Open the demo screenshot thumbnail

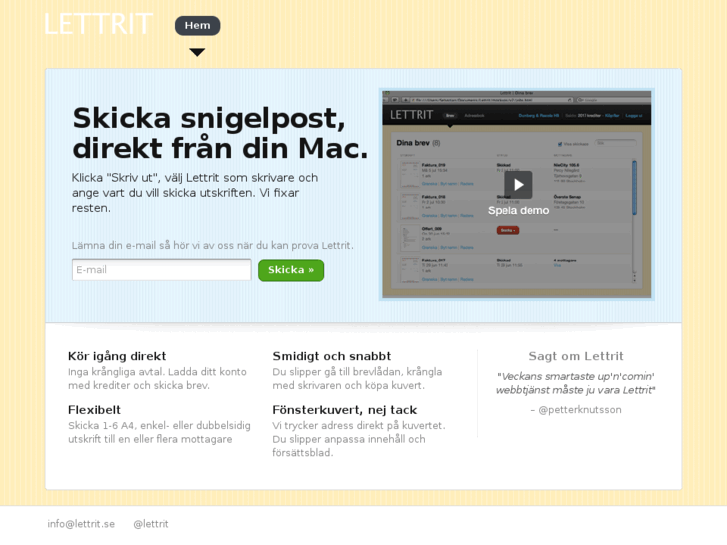517,194
